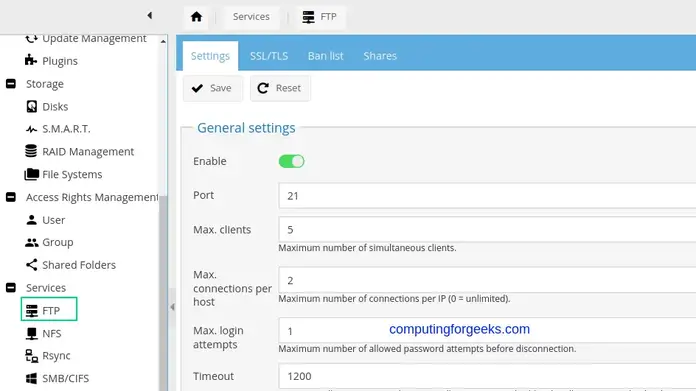Click the SMB/CIFS Windows icon
This screenshot has width=696, height=391.
tap(32, 379)
